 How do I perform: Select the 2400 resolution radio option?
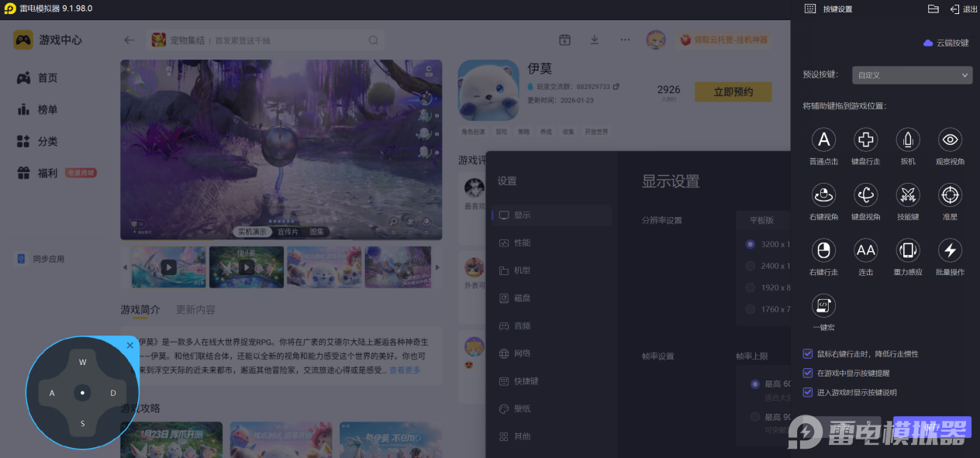click(751, 266)
